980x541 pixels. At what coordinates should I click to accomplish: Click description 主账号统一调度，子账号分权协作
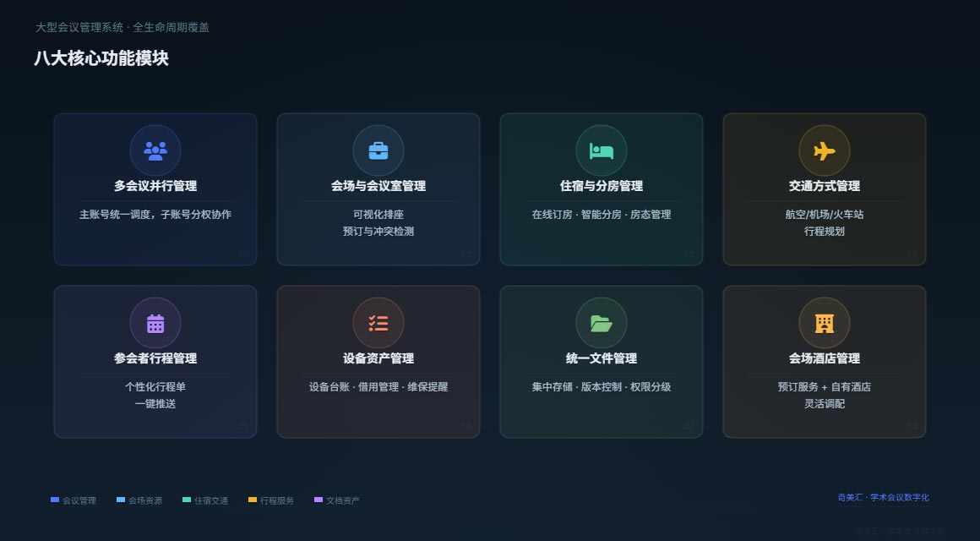click(155, 215)
